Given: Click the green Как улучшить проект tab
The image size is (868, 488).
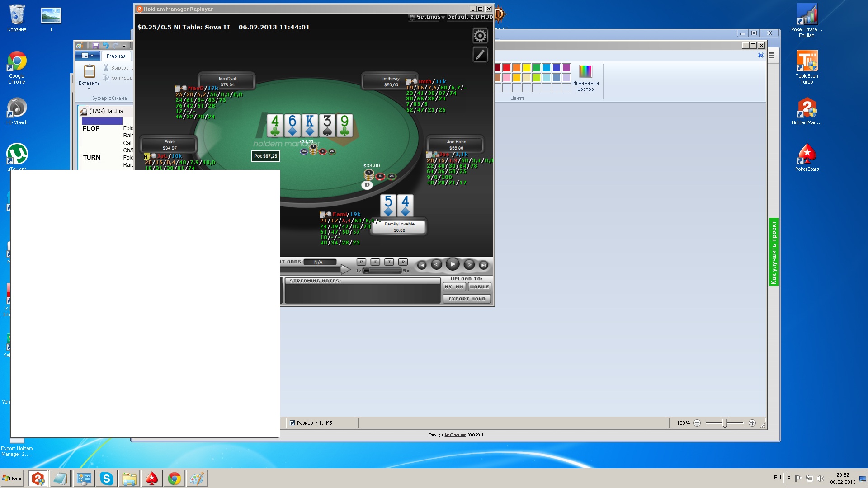Looking at the screenshot, I should click(x=774, y=252).
